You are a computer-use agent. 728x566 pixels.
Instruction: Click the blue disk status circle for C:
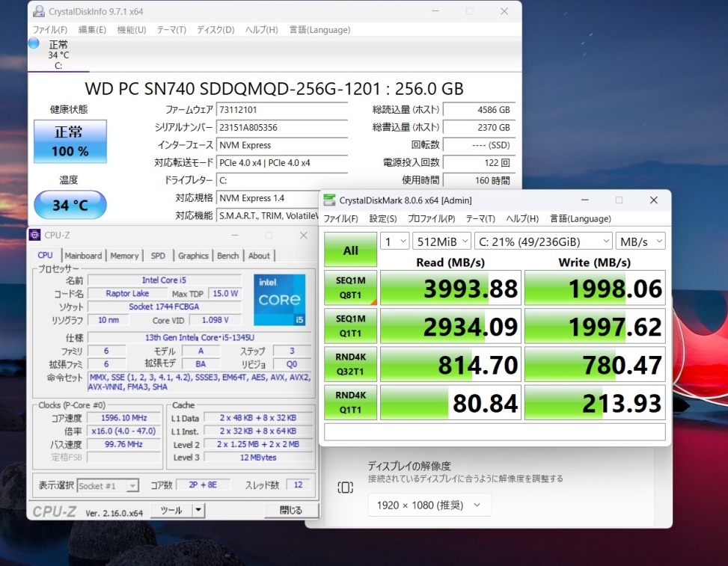pos(34,43)
